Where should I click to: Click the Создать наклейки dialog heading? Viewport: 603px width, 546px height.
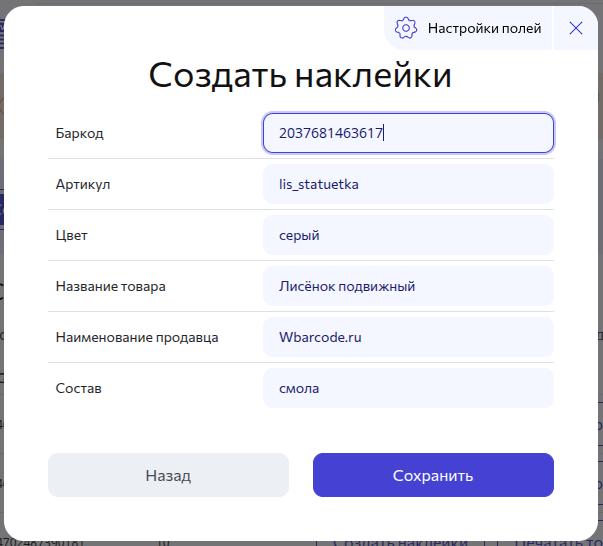coord(300,76)
